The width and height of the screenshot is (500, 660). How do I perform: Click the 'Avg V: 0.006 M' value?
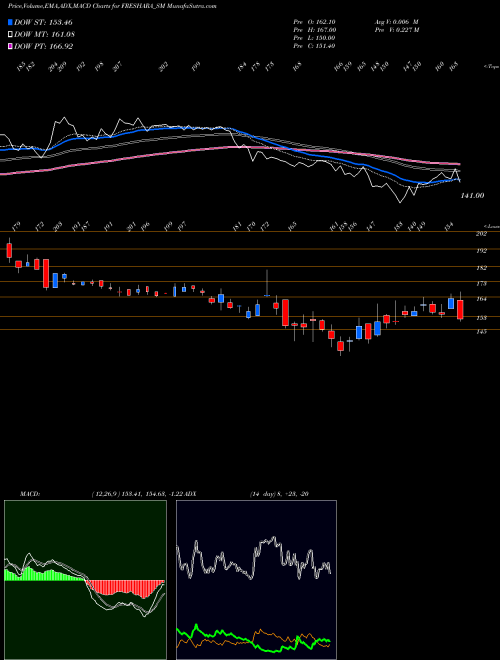[x=396, y=21]
